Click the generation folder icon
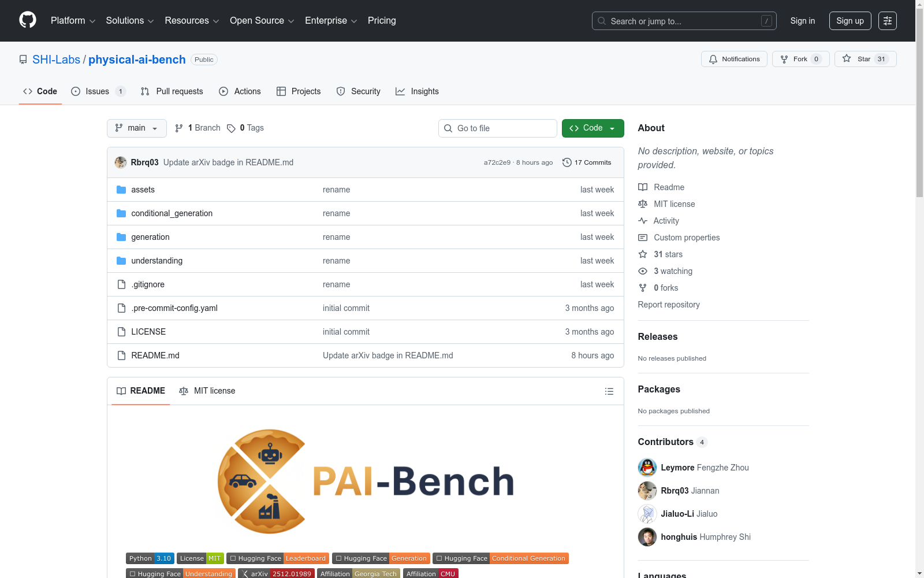The height and width of the screenshot is (578, 924). coord(121,237)
